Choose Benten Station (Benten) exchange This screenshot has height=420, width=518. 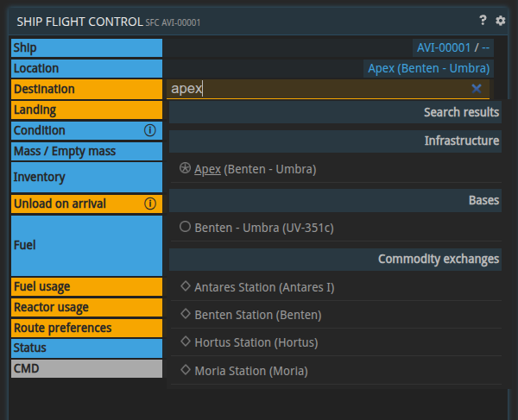(x=257, y=315)
